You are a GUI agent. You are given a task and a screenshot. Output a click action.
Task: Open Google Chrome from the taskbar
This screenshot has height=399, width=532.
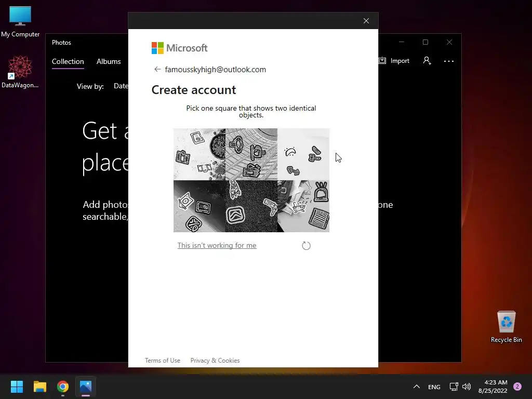click(x=63, y=387)
